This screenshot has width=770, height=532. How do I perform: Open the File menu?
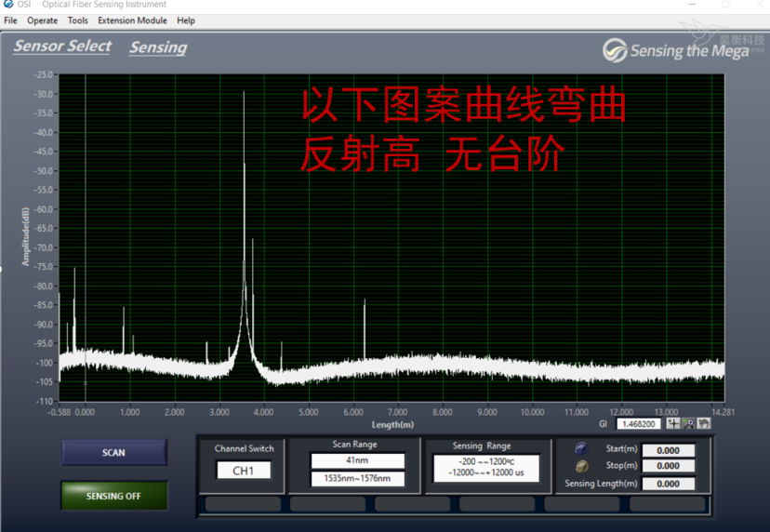click(x=11, y=20)
